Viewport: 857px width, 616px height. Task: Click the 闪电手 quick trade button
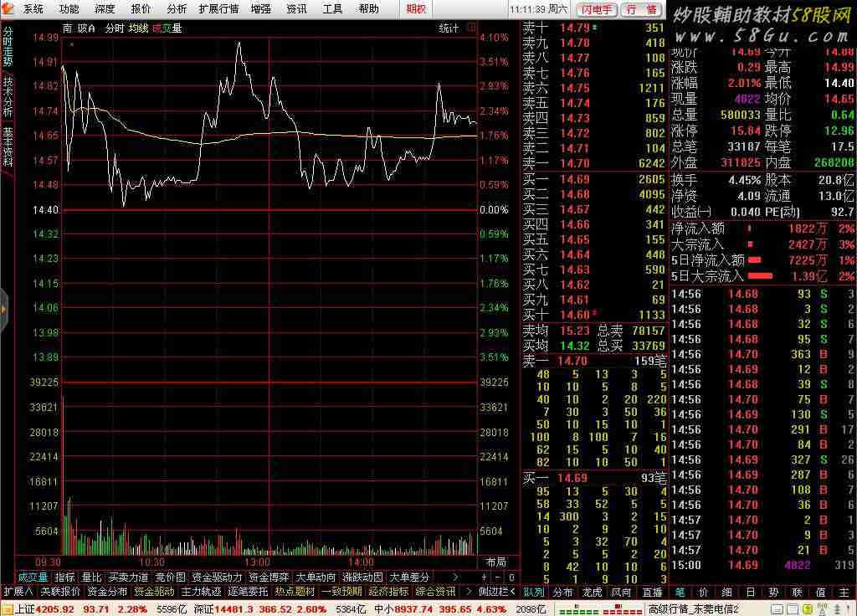596,9
